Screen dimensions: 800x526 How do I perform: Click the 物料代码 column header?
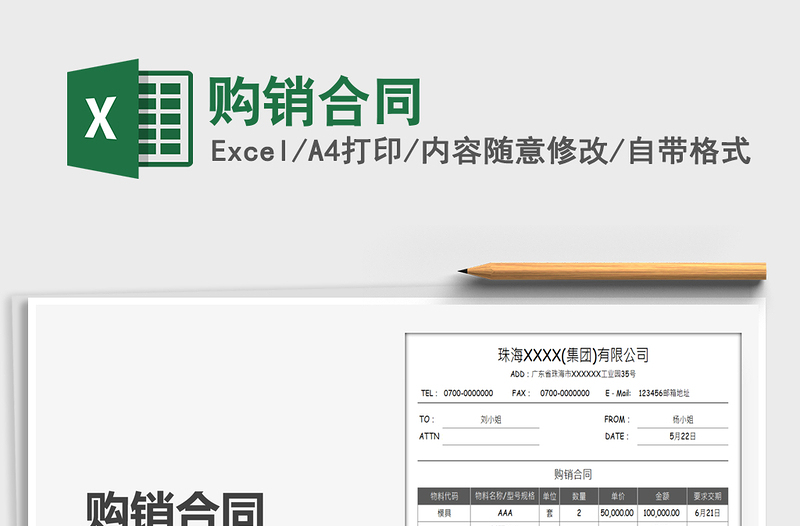click(x=444, y=496)
